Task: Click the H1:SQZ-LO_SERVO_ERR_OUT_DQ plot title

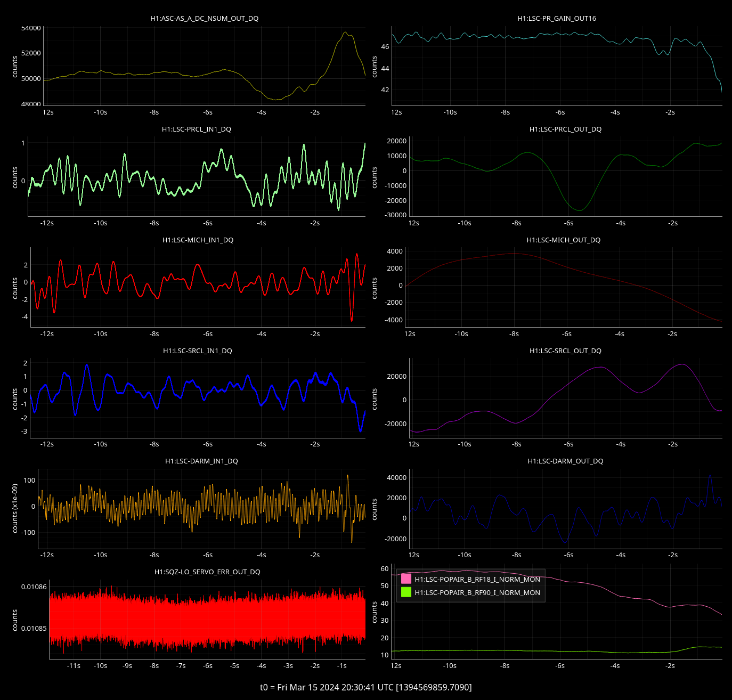Action: (x=207, y=572)
